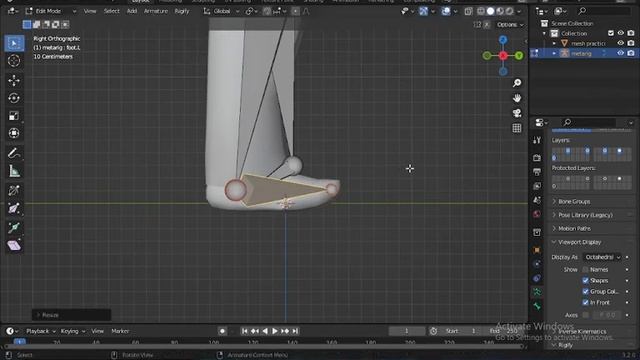Viewport: 640px width, 360px height.
Task: Select the Transform tool
Action: 14,133
